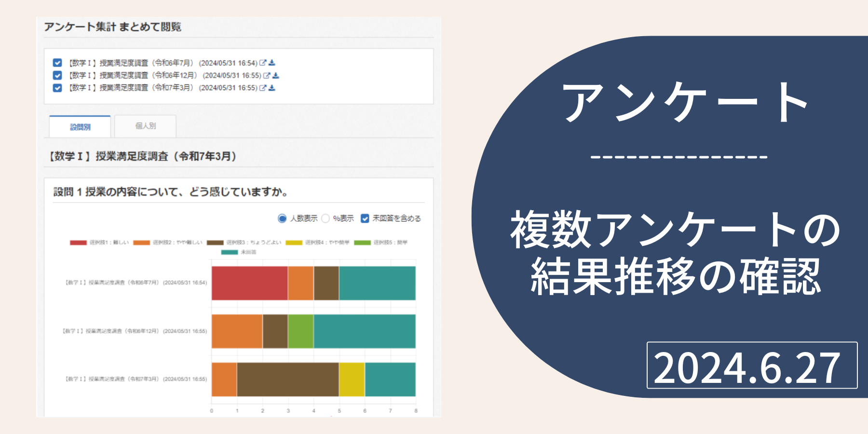This screenshot has height=434, width=868.
Task: Click the teal segment in the 令和7年3月 bar
Action: (x=391, y=380)
